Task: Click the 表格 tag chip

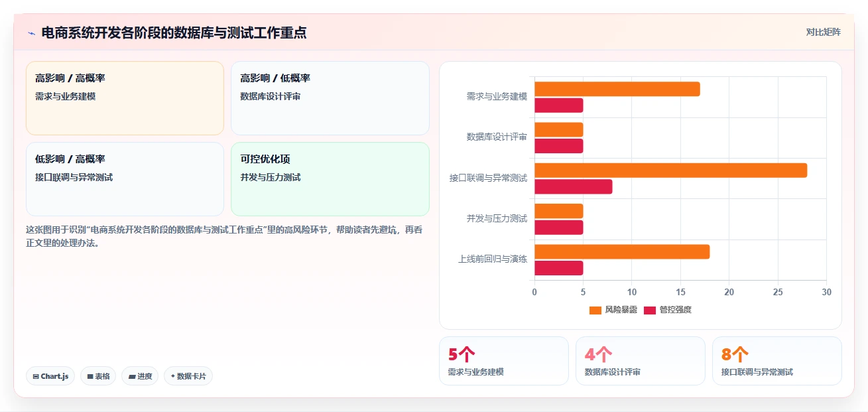Action: click(x=98, y=376)
